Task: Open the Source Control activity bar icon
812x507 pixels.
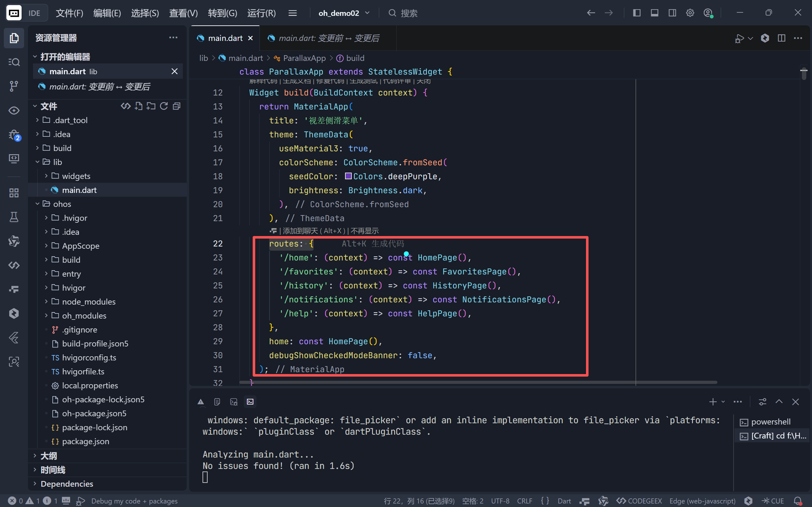Action: pyautogui.click(x=14, y=86)
